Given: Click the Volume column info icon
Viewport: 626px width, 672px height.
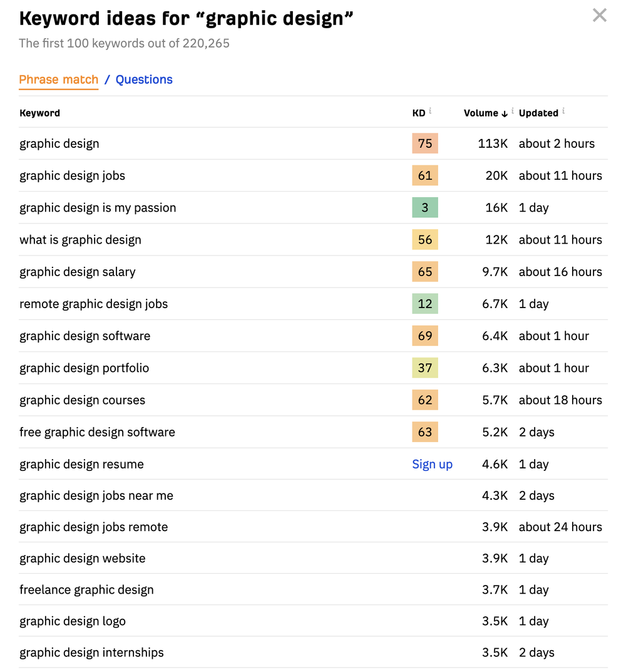Looking at the screenshot, I should click(x=513, y=111).
